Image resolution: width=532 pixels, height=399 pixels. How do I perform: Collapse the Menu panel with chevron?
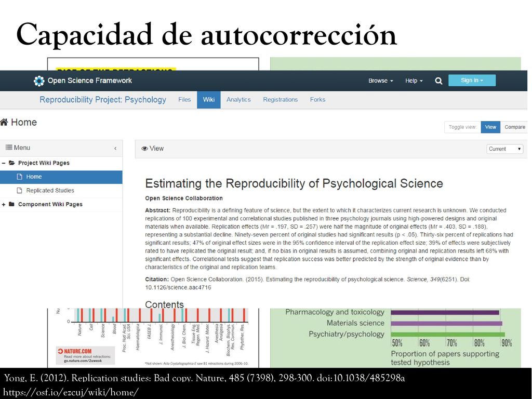coord(115,148)
